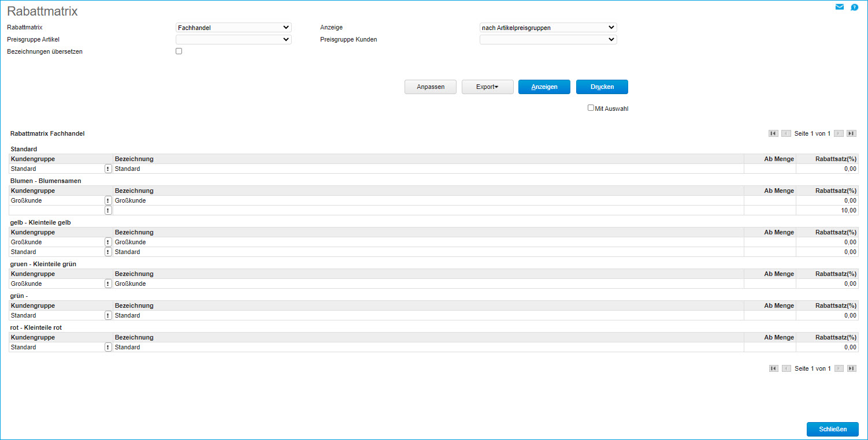
Task: Open Preisgruppe Kunden dropdown
Action: 548,39
